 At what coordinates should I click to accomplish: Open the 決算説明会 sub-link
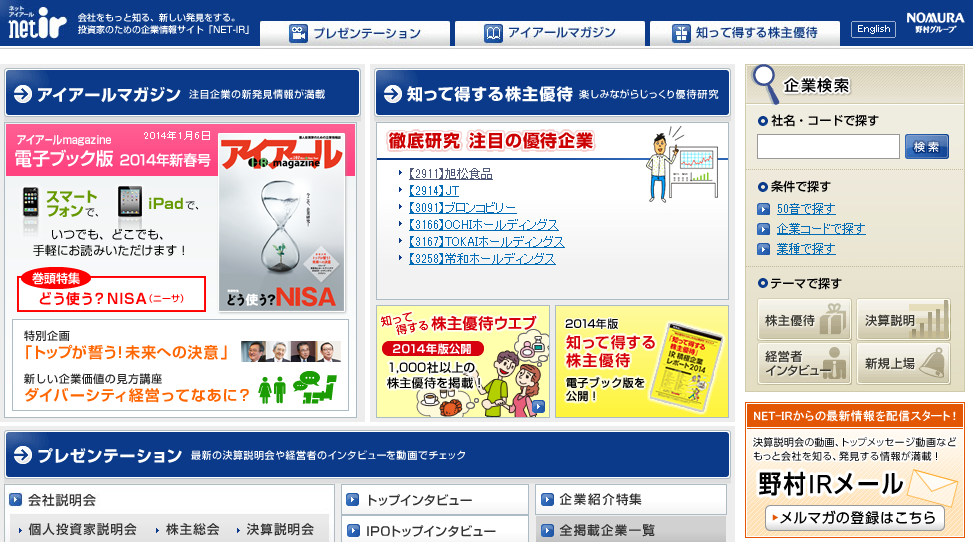[280, 530]
